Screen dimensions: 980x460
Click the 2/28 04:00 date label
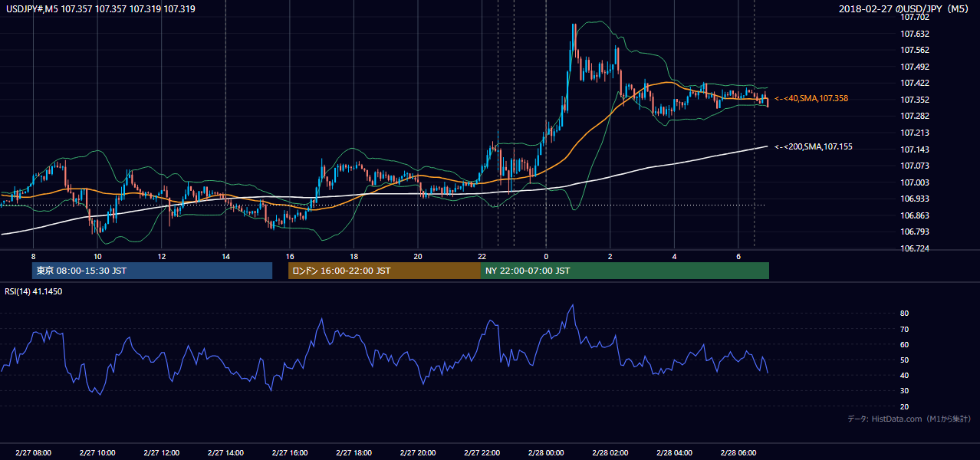674,453
